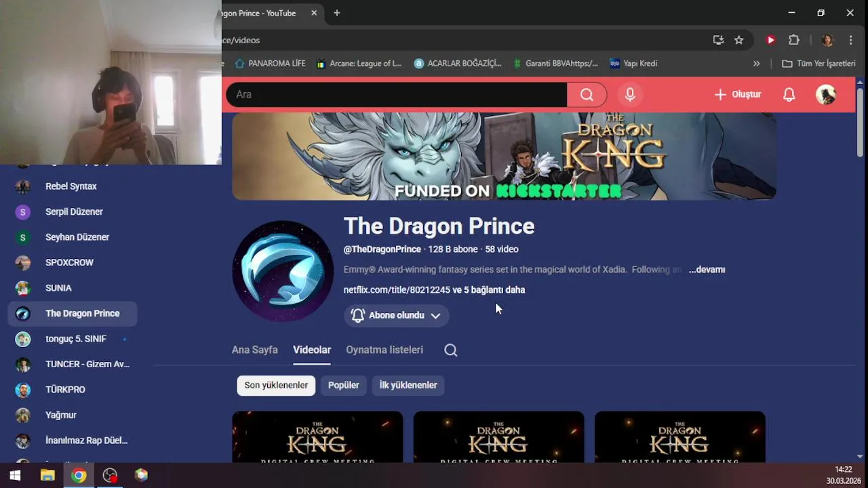Open tonguç 5. SINIF subscription
This screenshot has width=868, height=488.
pyautogui.click(x=73, y=339)
